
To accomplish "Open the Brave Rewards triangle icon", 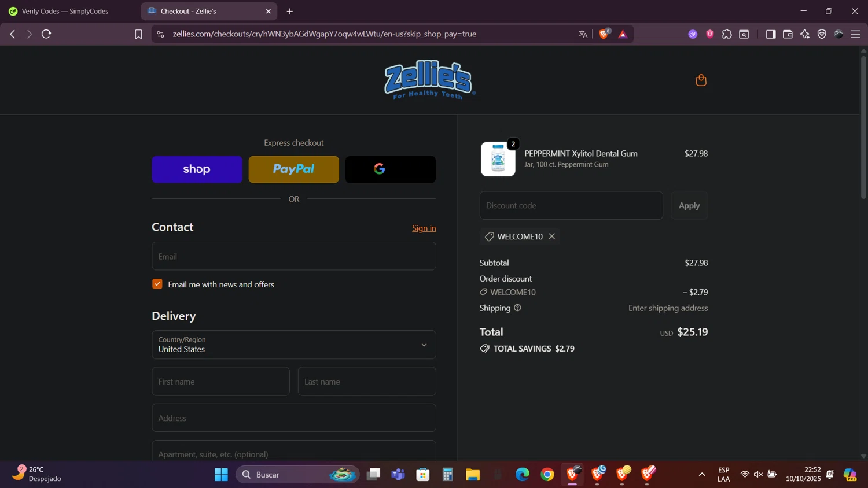I will point(623,34).
